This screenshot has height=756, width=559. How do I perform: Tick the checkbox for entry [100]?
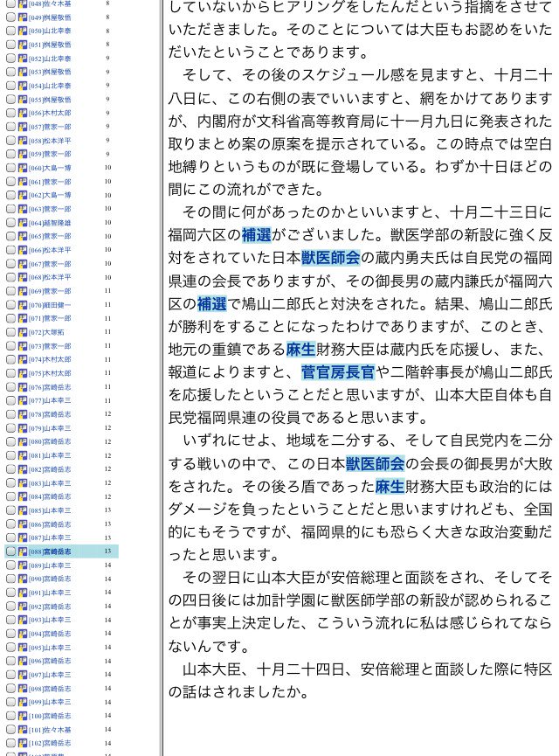point(10,716)
